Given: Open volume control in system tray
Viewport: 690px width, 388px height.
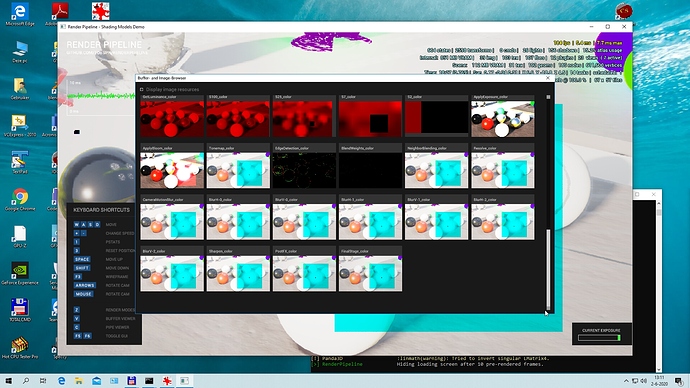Looking at the screenshot, I should (643, 381).
